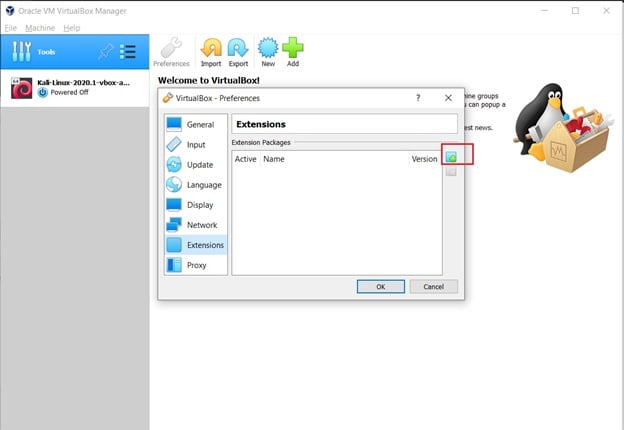
Task: Open the Machine menu
Action: [x=40, y=28]
